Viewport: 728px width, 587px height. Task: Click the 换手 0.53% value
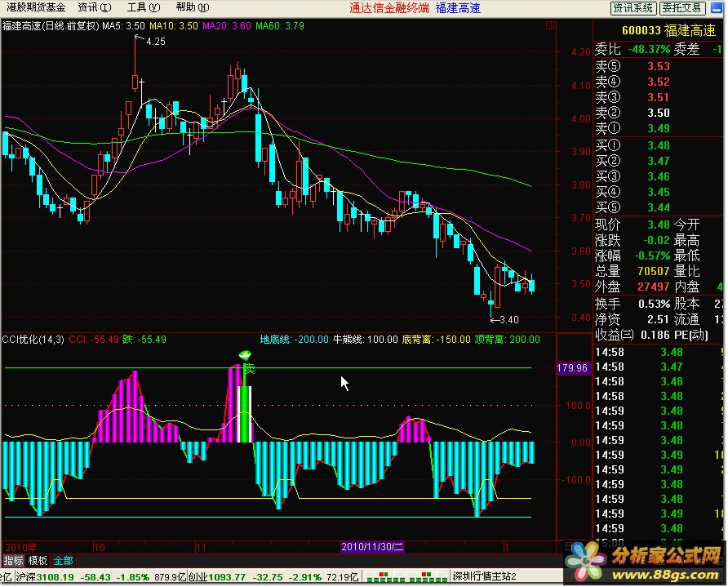point(654,305)
